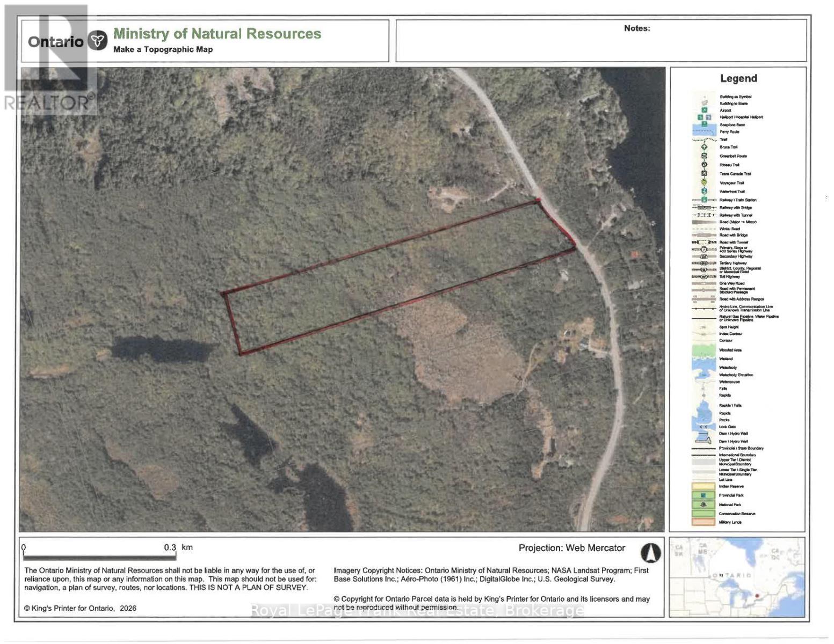The width and height of the screenshot is (834, 644).
Task: Click the Railway with Bridge legend symbol
Action: coord(704,207)
